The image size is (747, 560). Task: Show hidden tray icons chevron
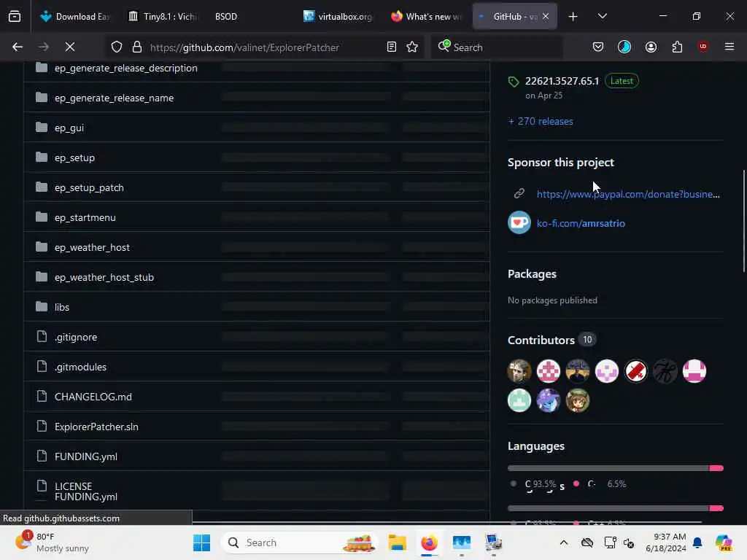564,542
